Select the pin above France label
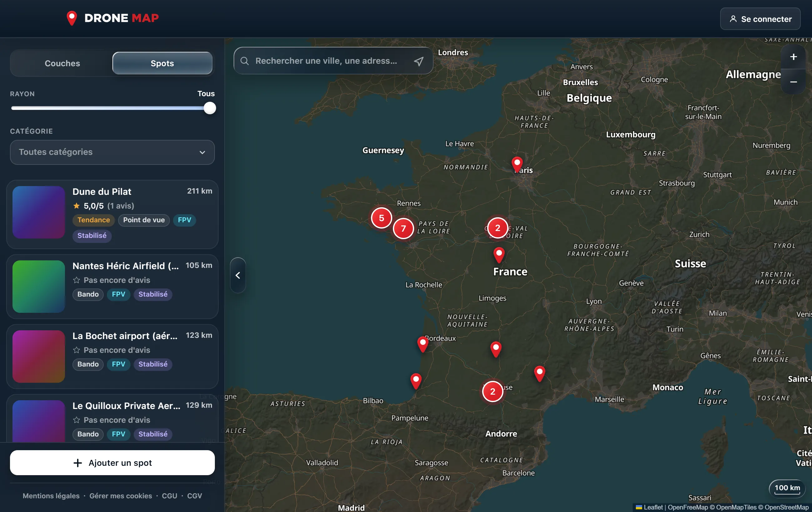The image size is (812, 512). coord(499,255)
